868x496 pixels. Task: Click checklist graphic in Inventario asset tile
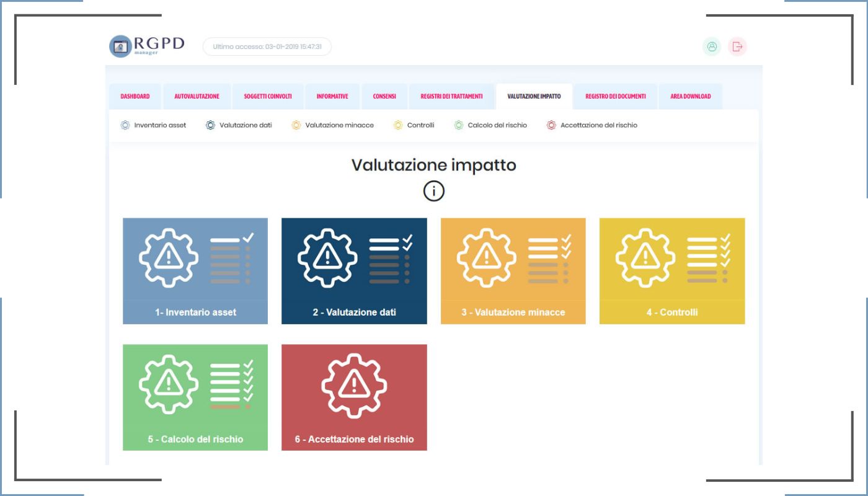click(232, 259)
